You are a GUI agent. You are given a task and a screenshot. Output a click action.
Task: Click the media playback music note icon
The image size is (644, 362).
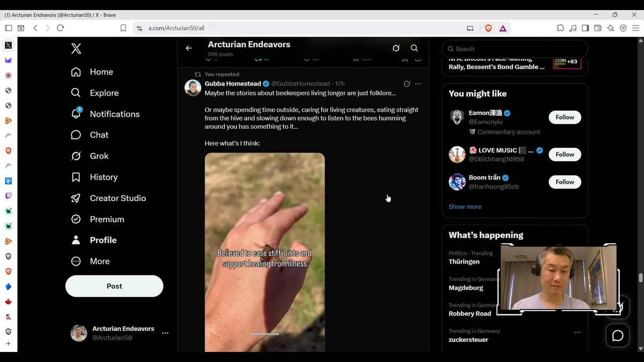[x=573, y=28]
